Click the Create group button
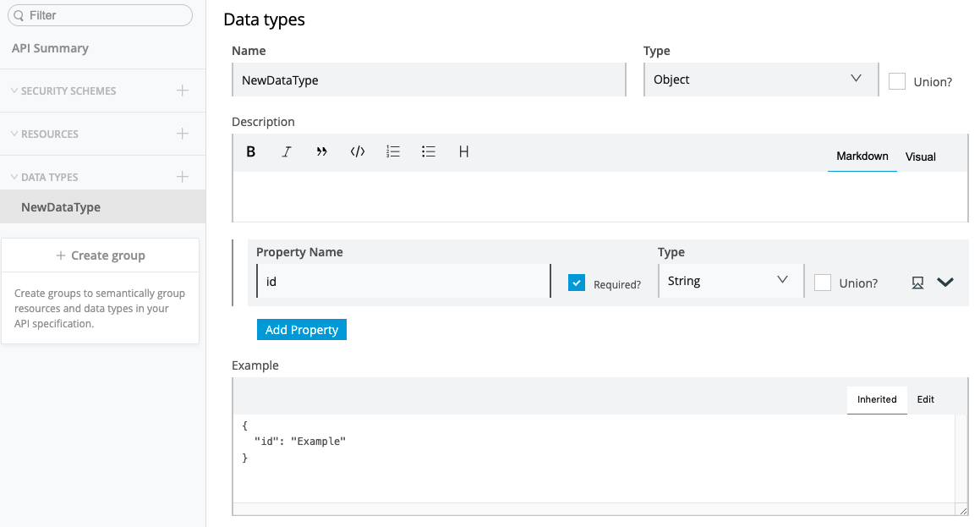Image resolution: width=980 pixels, height=527 pixels. coord(101,255)
